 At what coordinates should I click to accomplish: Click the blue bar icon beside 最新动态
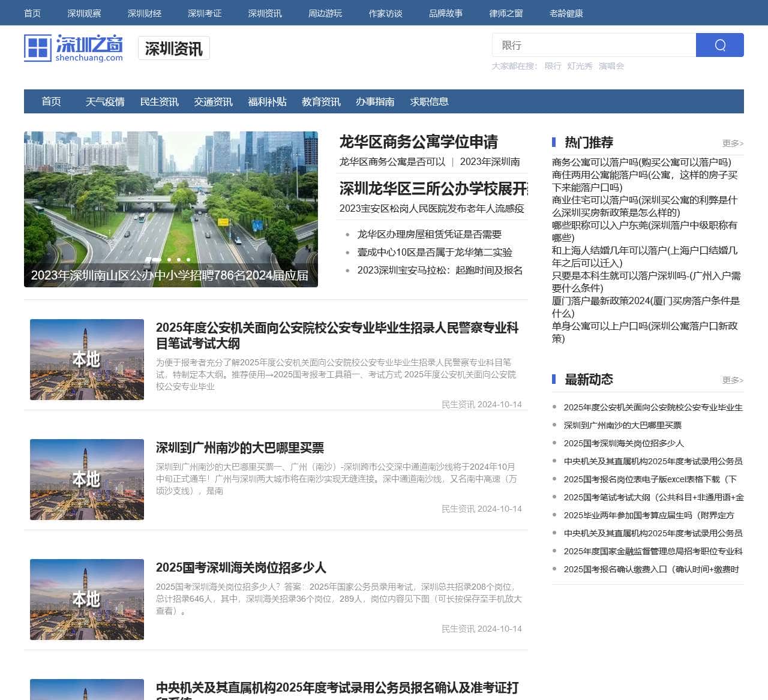pos(553,379)
